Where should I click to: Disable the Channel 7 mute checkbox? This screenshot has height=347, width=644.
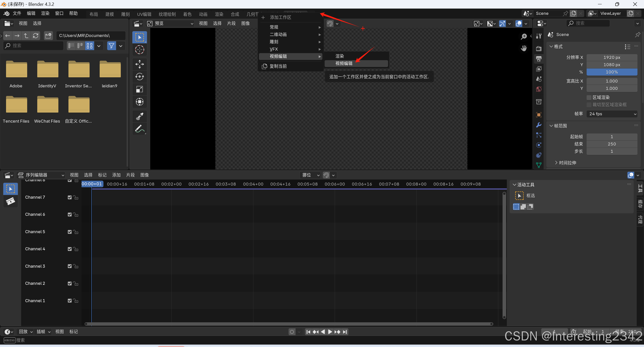tap(70, 197)
